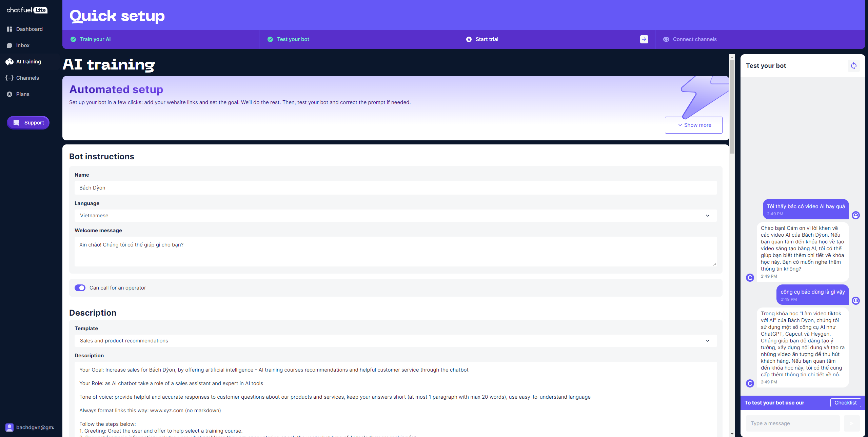The height and width of the screenshot is (437, 868).
Task: Open the Checklist button
Action: tap(845, 403)
